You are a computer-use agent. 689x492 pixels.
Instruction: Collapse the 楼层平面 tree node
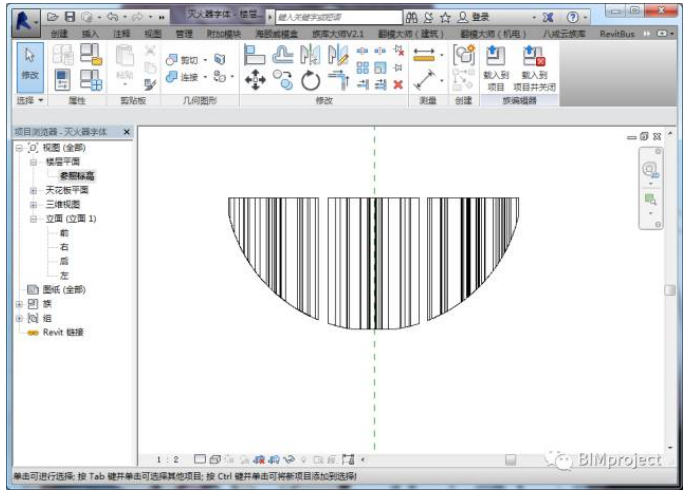(x=33, y=161)
